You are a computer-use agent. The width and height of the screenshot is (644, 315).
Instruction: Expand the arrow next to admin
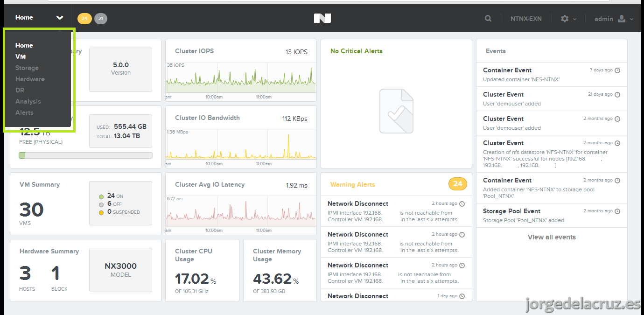(632, 19)
